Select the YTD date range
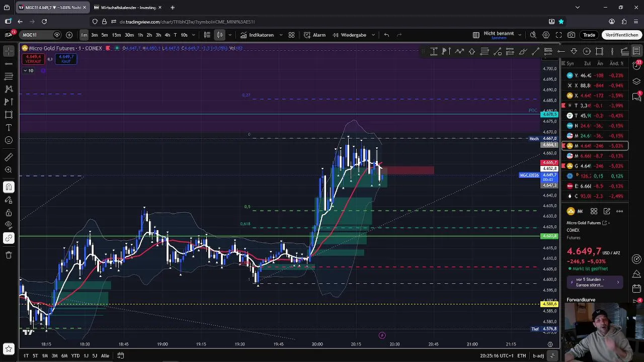Image resolution: width=644 pixels, height=362 pixels. coord(75,355)
